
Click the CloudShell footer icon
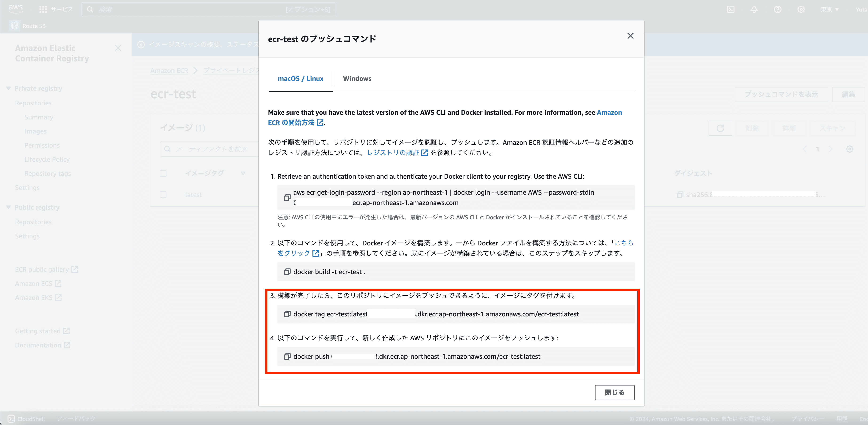click(12, 419)
